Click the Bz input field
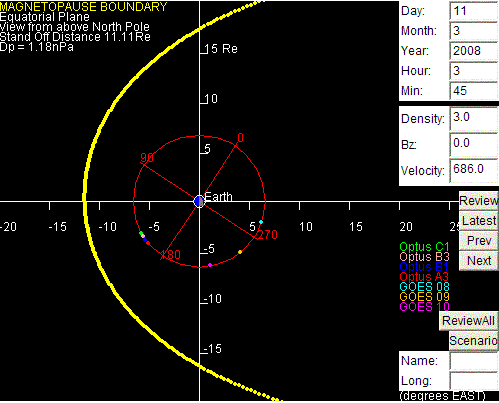 click(x=474, y=145)
